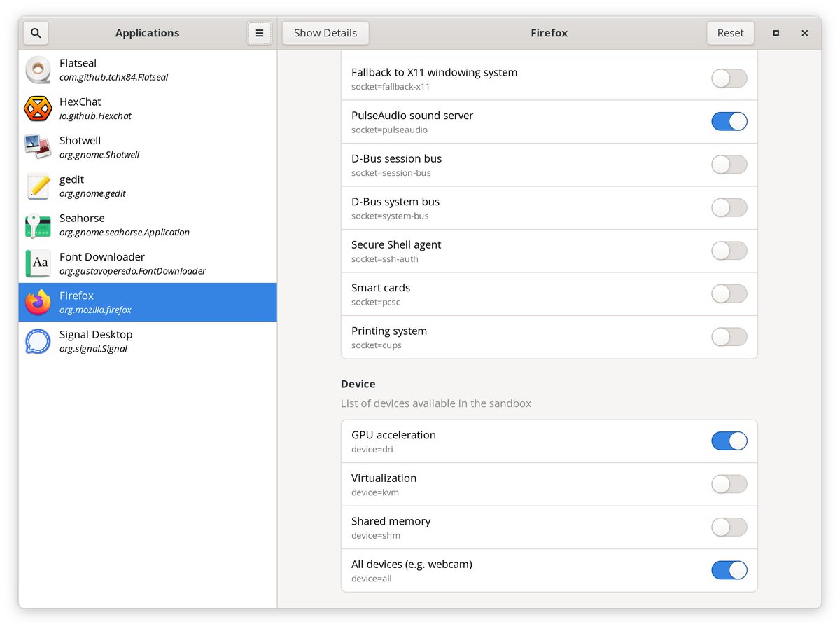Click the Shotwell app icon
The height and width of the screenshot is (629, 840).
click(38, 147)
